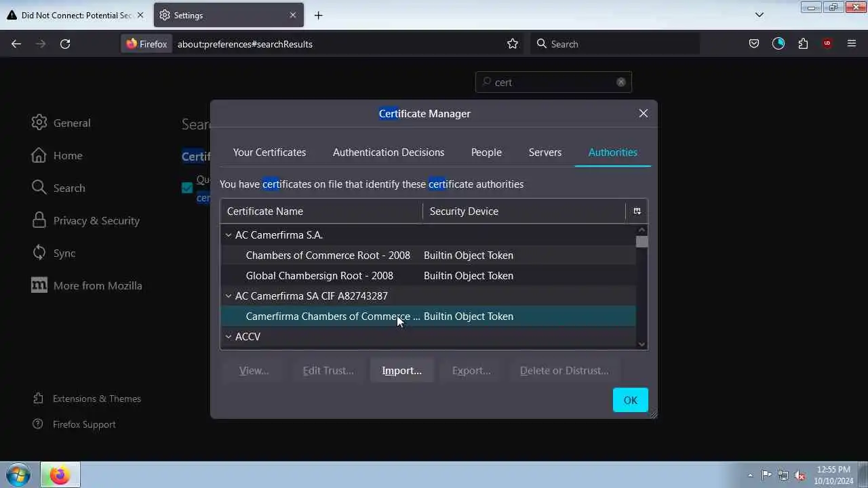The height and width of the screenshot is (488, 868).
Task: Clear the 'cert' settings search field
Action: click(620, 82)
